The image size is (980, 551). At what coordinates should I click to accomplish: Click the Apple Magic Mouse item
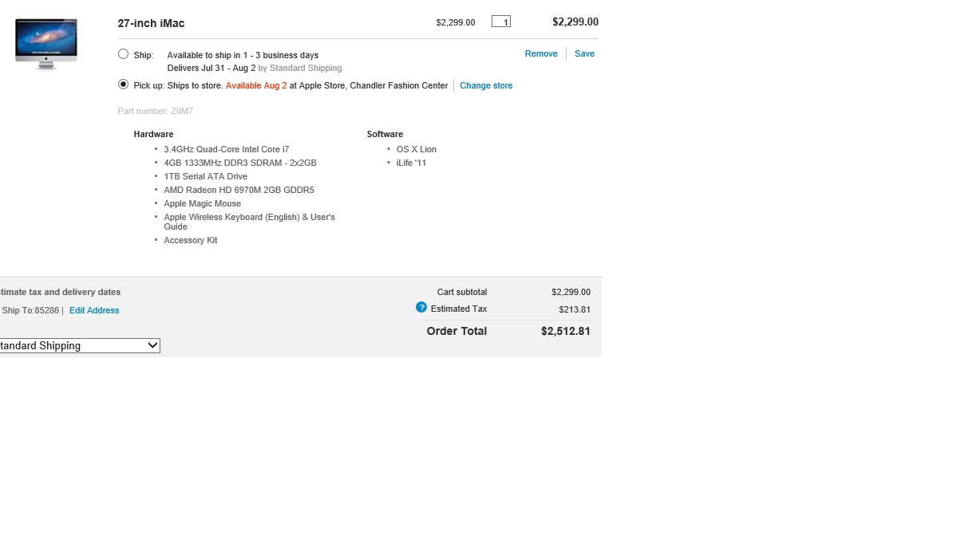tap(202, 204)
